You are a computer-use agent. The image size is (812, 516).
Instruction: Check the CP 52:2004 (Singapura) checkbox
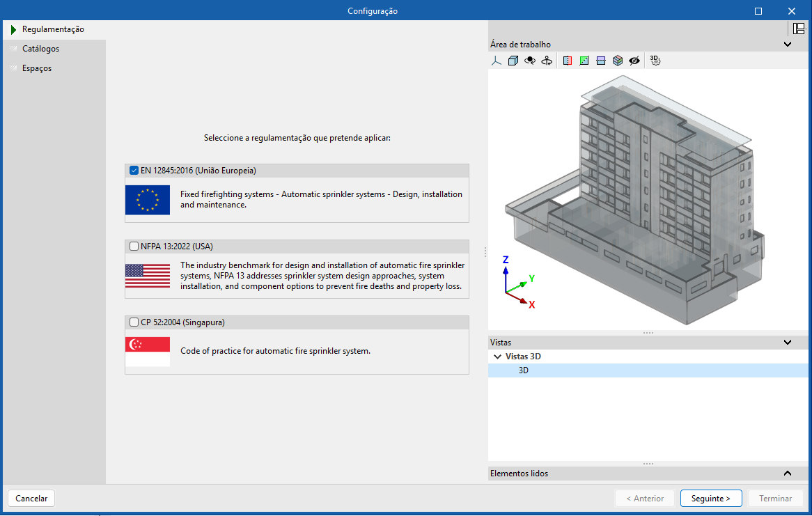(x=134, y=322)
